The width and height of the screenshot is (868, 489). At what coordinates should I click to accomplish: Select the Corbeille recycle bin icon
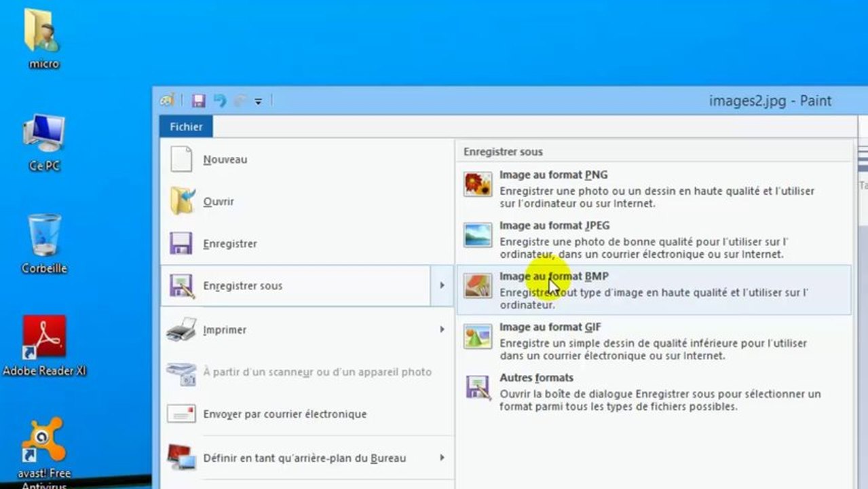pyautogui.click(x=44, y=244)
